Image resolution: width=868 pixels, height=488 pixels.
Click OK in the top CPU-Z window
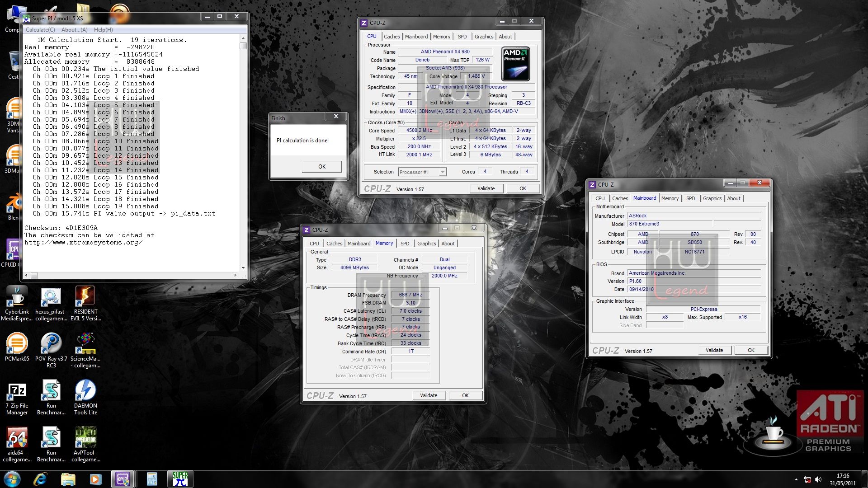[523, 188]
